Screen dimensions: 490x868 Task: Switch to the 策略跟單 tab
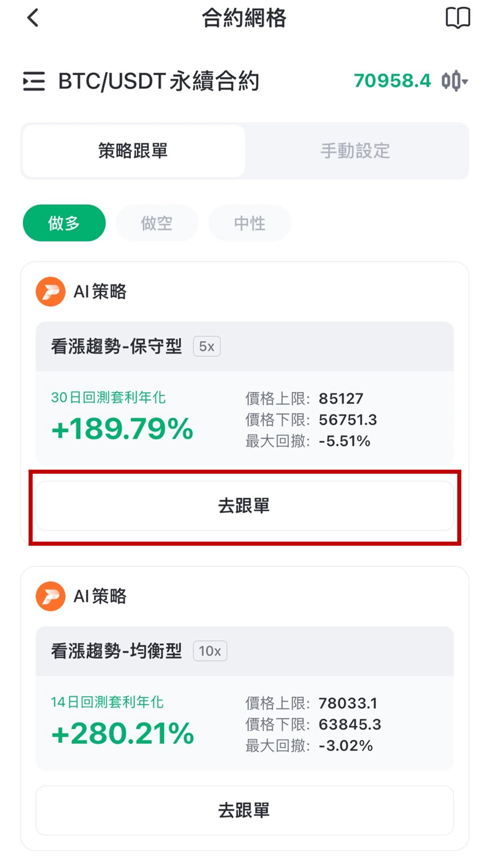[134, 151]
